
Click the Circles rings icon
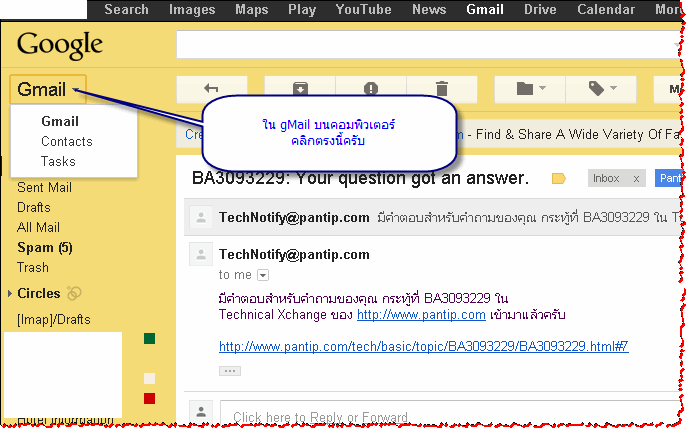point(74,293)
